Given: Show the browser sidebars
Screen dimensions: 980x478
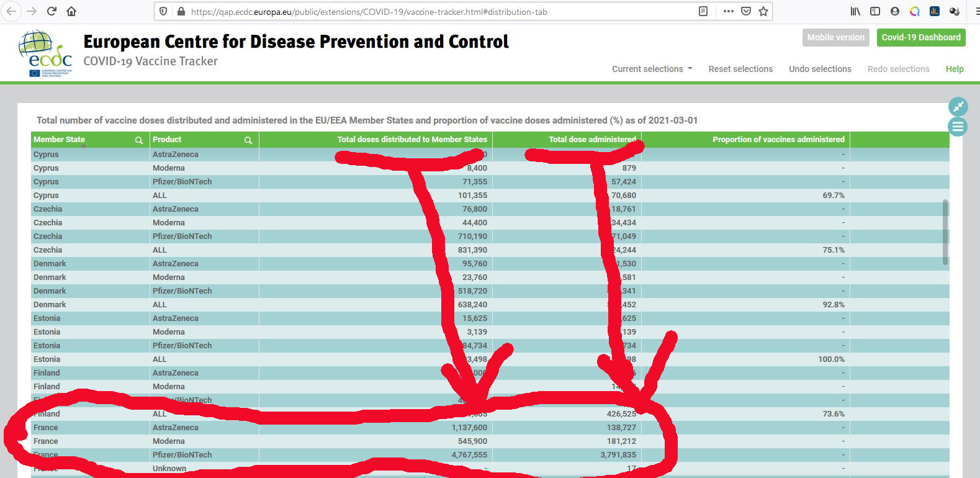Looking at the screenshot, I should coord(875,11).
